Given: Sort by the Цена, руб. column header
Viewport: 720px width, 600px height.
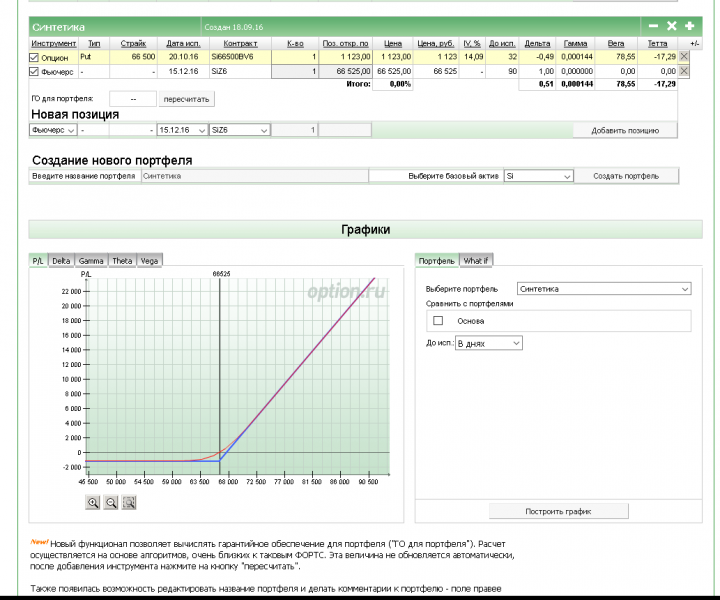Looking at the screenshot, I should point(435,43).
